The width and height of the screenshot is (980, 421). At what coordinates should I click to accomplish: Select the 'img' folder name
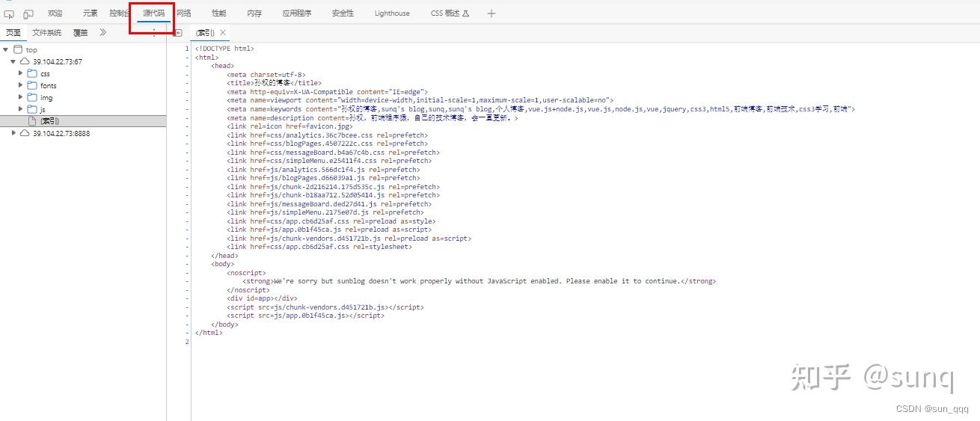pyautogui.click(x=46, y=98)
